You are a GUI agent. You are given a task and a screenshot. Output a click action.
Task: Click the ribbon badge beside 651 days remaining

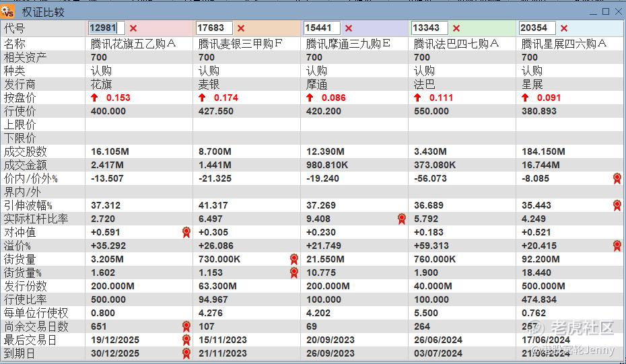point(186,326)
